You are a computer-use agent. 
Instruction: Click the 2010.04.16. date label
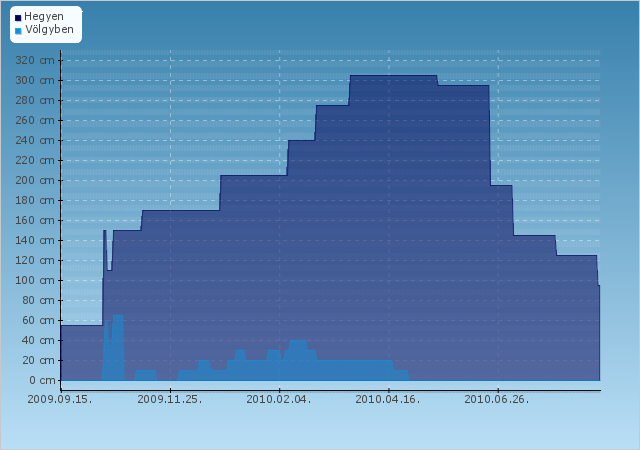(x=388, y=399)
